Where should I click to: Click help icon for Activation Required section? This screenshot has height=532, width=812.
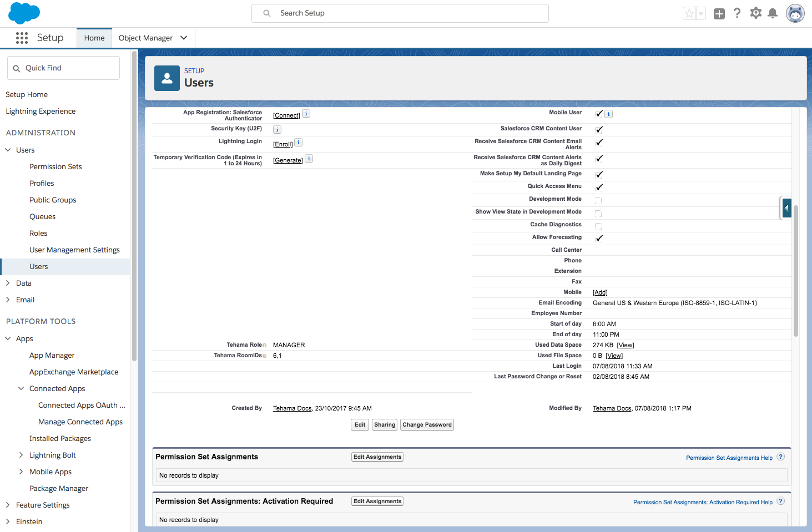click(x=781, y=501)
